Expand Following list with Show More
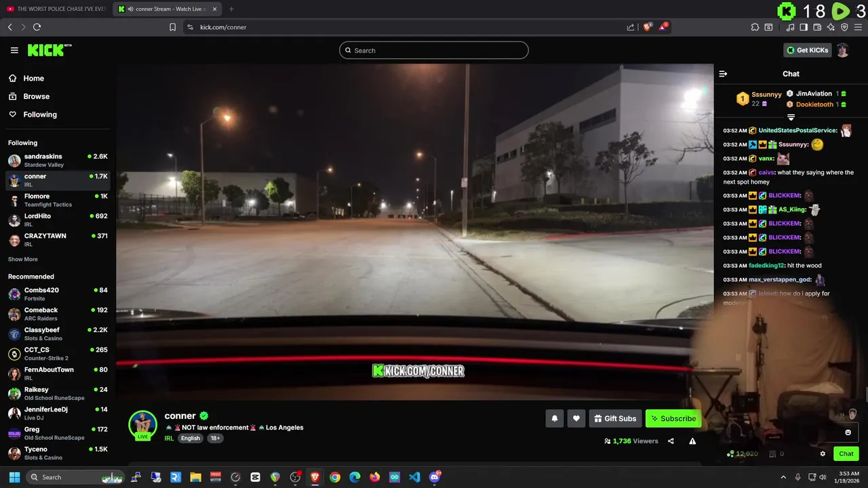868x488 pixels. (23, 260)
